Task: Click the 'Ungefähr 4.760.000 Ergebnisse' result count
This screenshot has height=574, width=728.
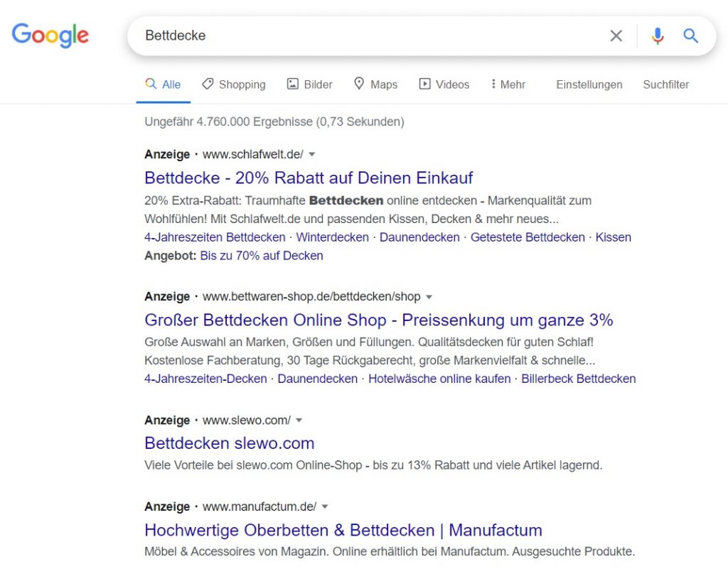Action: pyautogui.click(x=274, y=121)
